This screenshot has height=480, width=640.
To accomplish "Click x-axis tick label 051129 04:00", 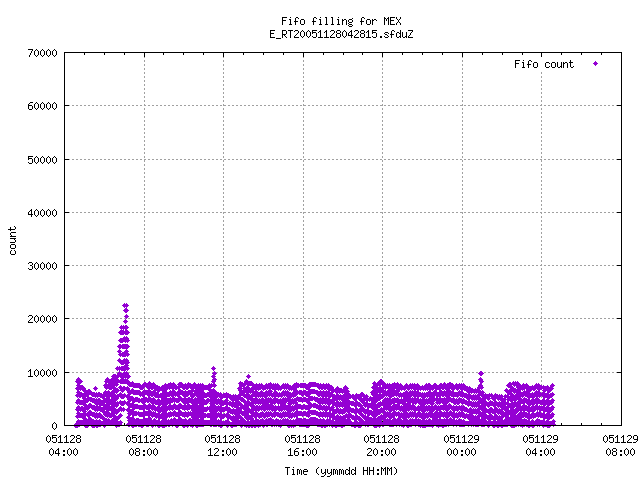I will [540, 446].
